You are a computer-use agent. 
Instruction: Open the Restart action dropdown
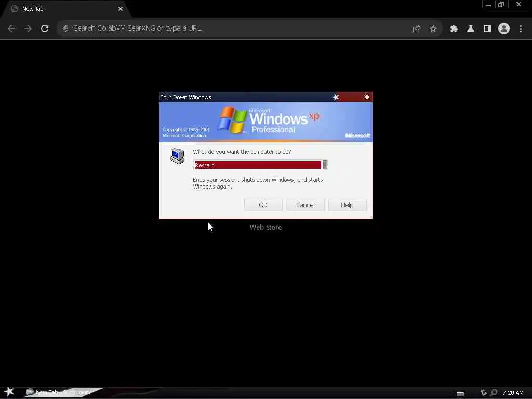coord(325,165)
